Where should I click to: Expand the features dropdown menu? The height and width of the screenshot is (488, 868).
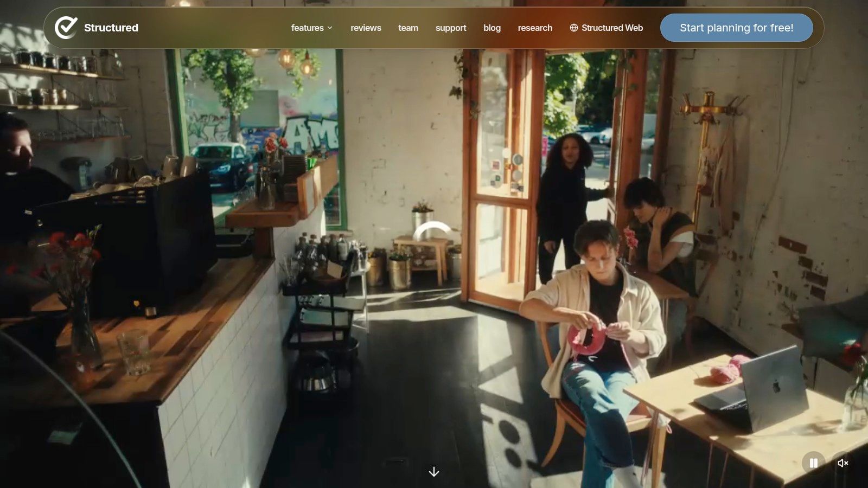click(x=311, y=28)
